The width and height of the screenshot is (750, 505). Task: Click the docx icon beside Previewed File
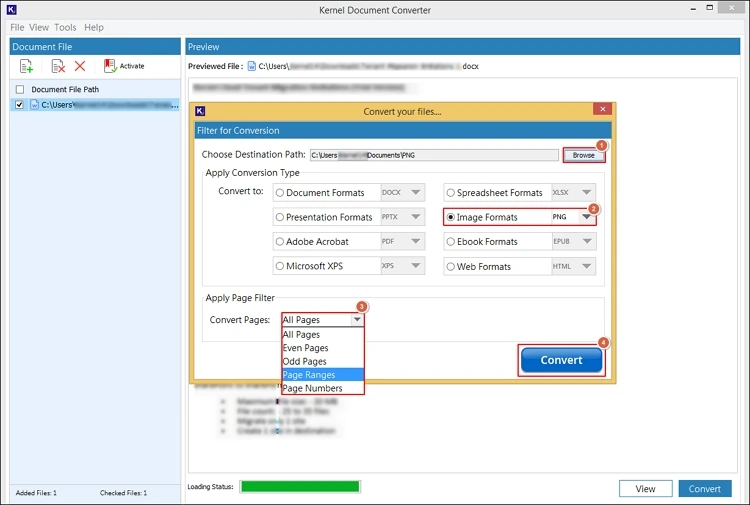point(250,66)
